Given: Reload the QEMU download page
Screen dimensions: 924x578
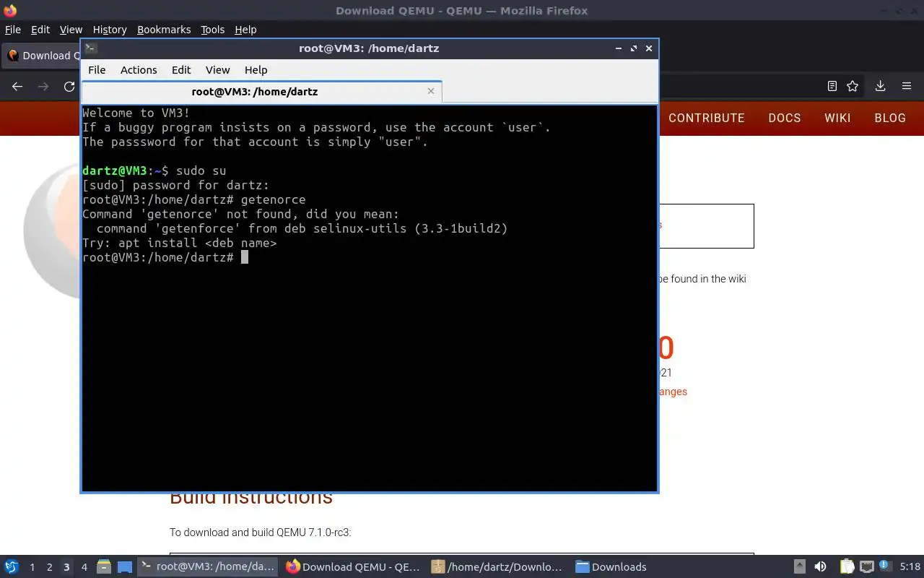Looking at the screenshot, I should tap(69, 86).
